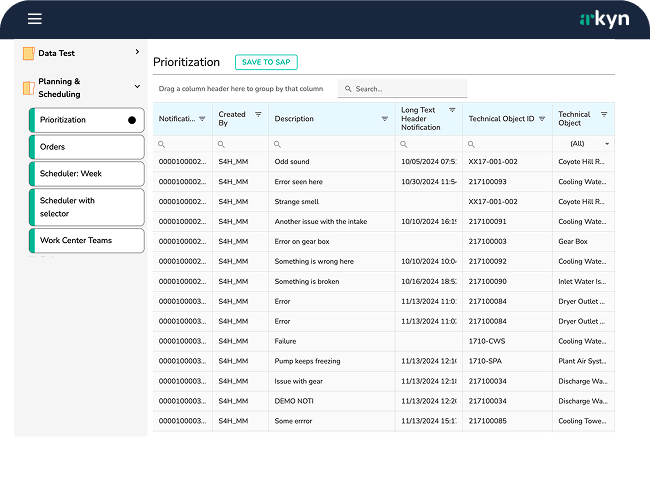Select the 'Pump keeps freezing' cell
The image size is (650, 493).
coord(332,361)
